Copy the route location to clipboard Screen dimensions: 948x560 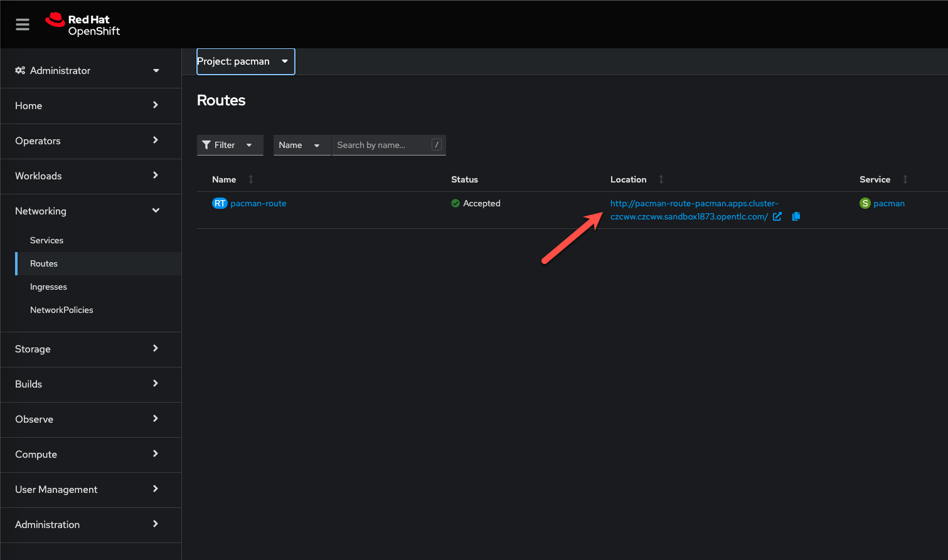point(796,216)
